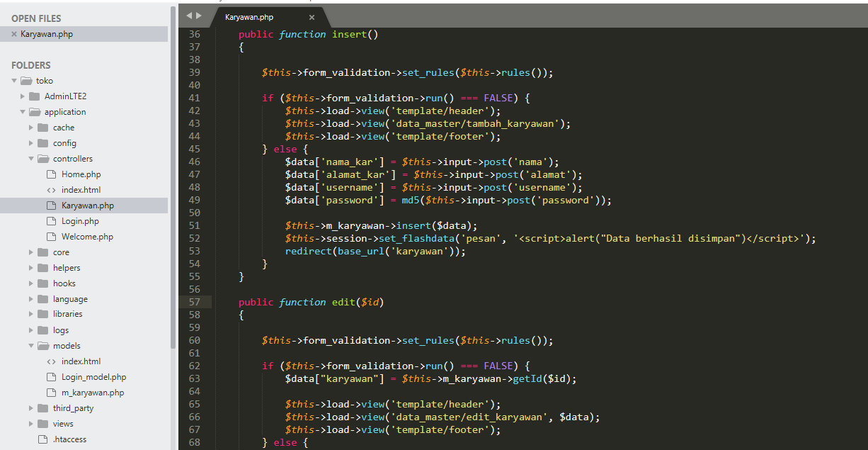Collapse the controllers folder arrow

(x=31, y=159)
